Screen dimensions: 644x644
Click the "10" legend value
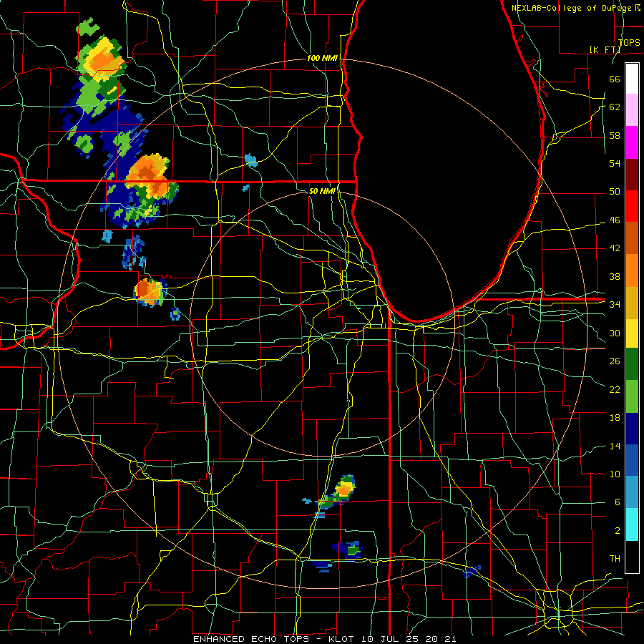tap(615, 474)
